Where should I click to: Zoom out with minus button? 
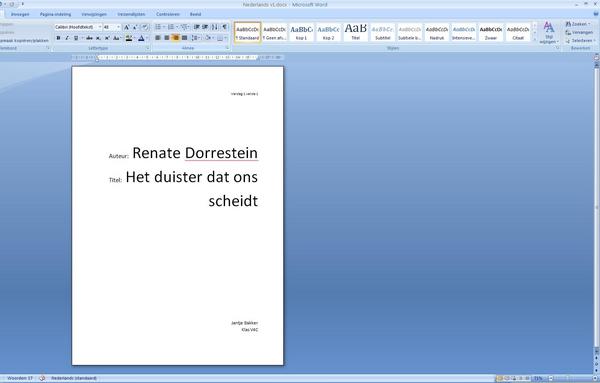pos(551,378)
